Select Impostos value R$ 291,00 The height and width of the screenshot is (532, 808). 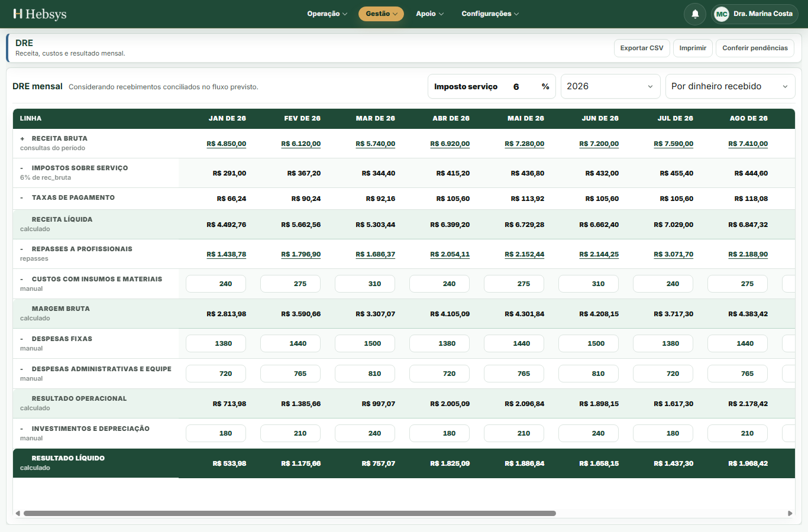[x=230, y=173]
